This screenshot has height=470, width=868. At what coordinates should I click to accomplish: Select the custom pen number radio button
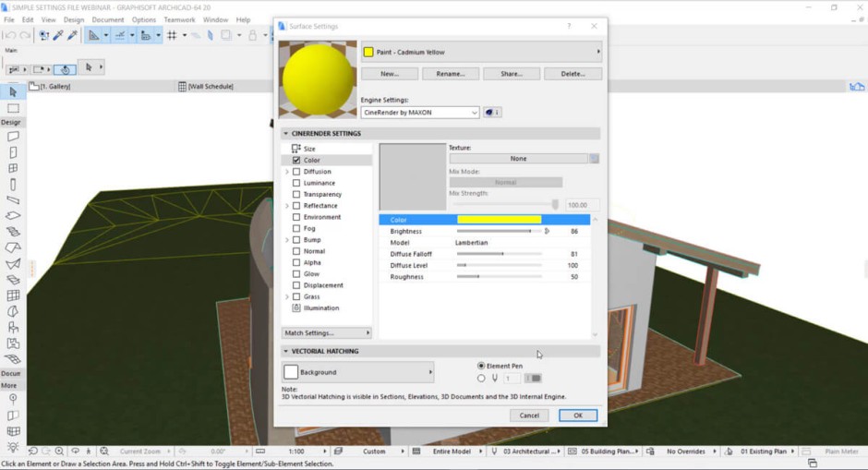(481, 378)
